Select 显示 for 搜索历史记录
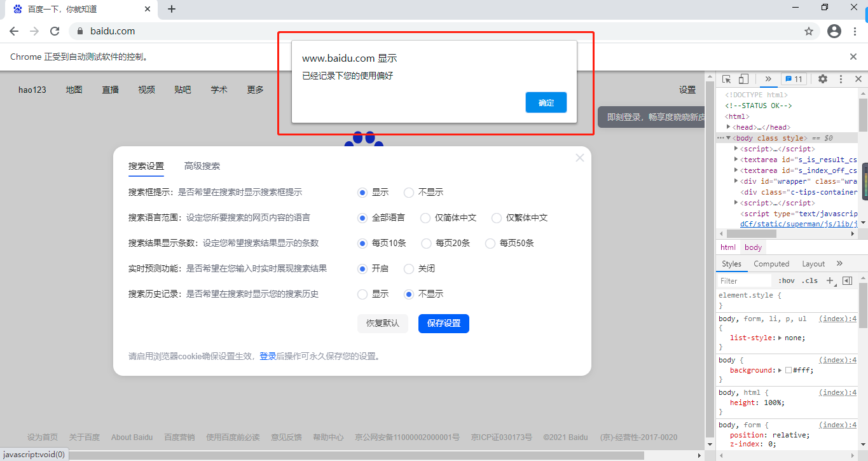868x461 pixels. [x=362, y=294]
